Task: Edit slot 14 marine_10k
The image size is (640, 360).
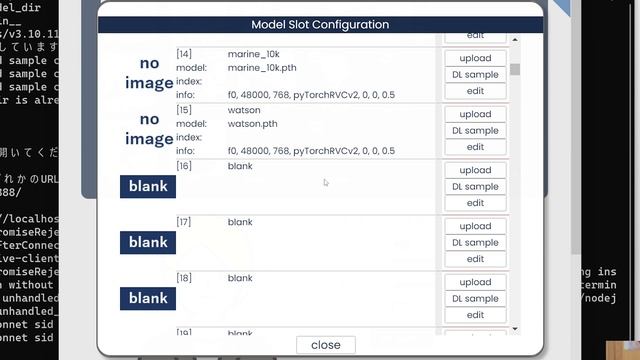Action: [x=475, y=91]
